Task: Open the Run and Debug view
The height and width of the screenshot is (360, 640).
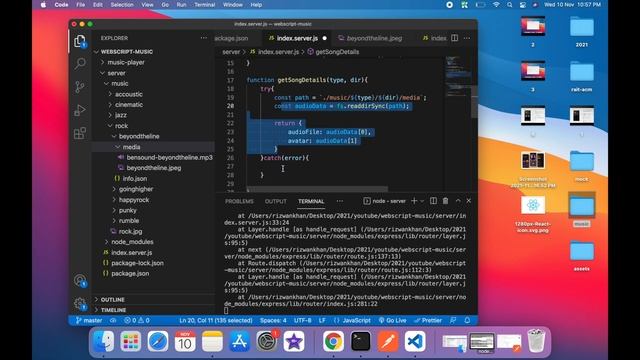Action: [80, 110]
